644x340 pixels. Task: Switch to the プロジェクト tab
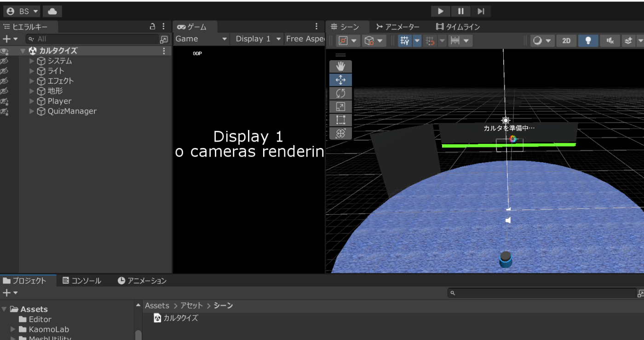(29, 280)
